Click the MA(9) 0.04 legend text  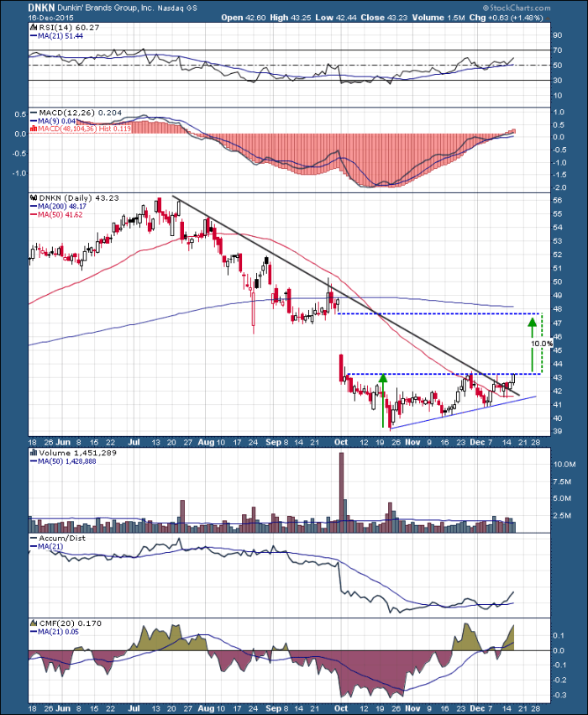(x=56, y=121)
